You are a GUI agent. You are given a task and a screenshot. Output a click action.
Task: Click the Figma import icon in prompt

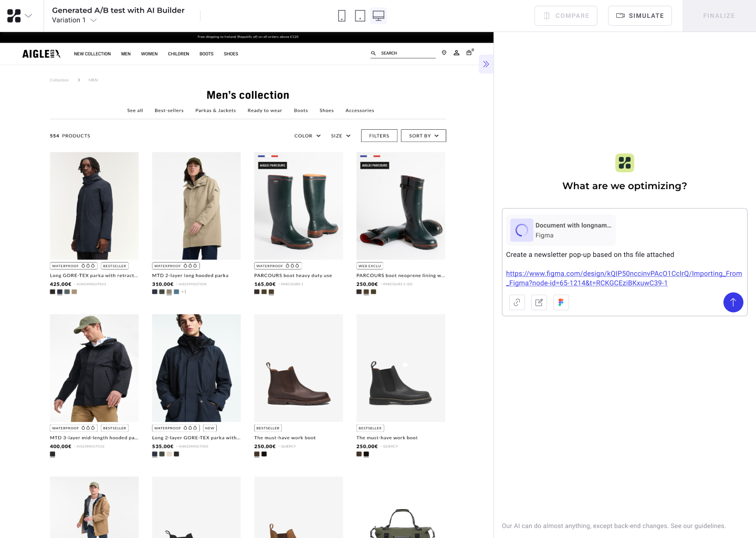click(x=561, y=302)
